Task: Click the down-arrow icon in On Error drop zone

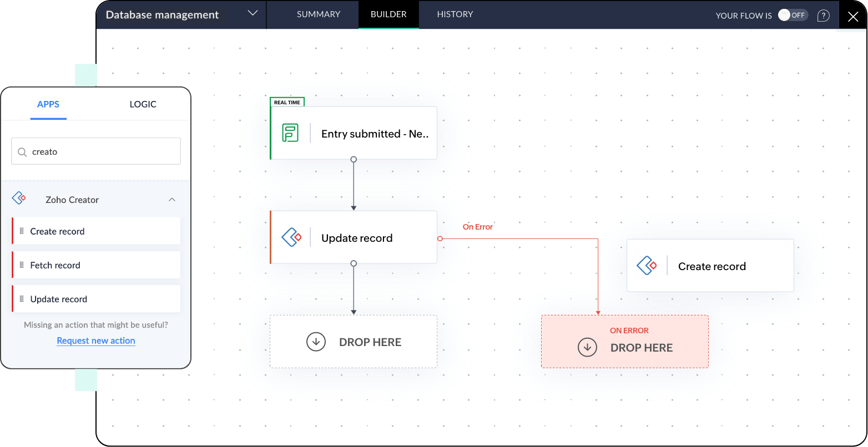Action: click(x=587, y=348)
